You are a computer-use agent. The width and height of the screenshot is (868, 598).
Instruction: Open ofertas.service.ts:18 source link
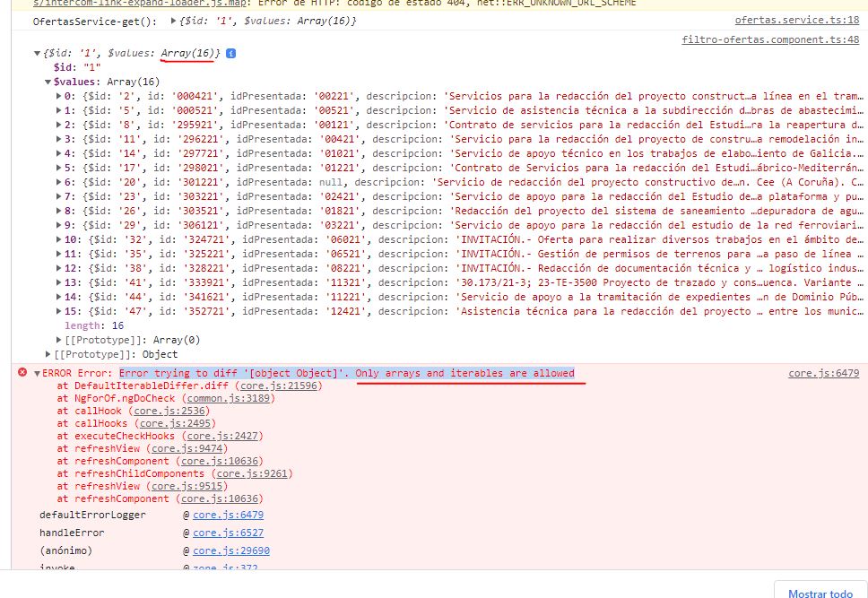(797, 20)
